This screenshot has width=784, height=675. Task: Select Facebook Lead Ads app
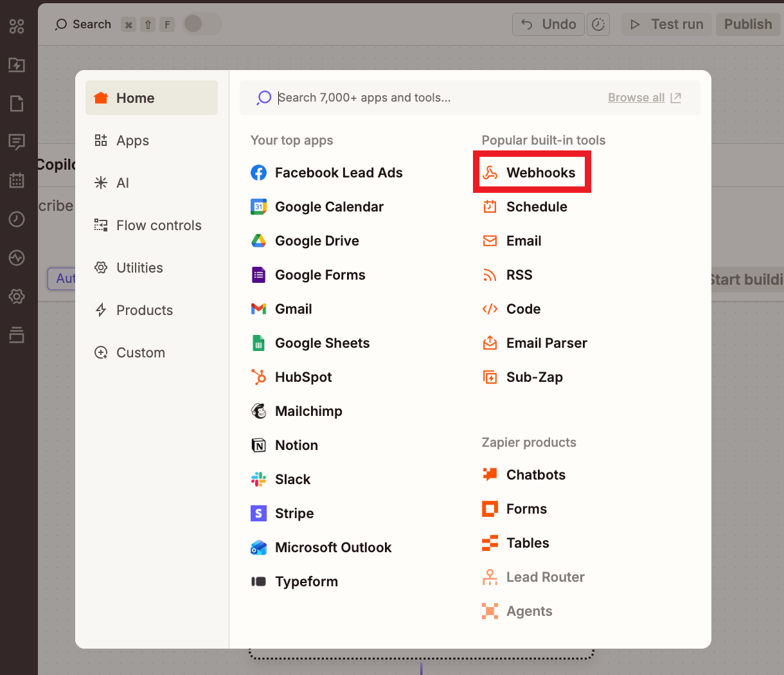326,172
